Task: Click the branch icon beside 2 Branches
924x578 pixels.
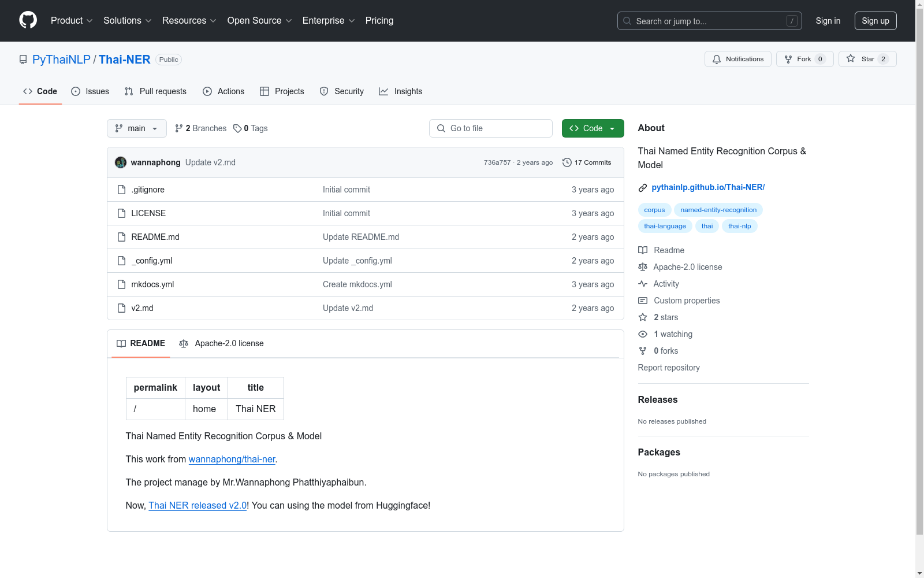Action: 179,128
